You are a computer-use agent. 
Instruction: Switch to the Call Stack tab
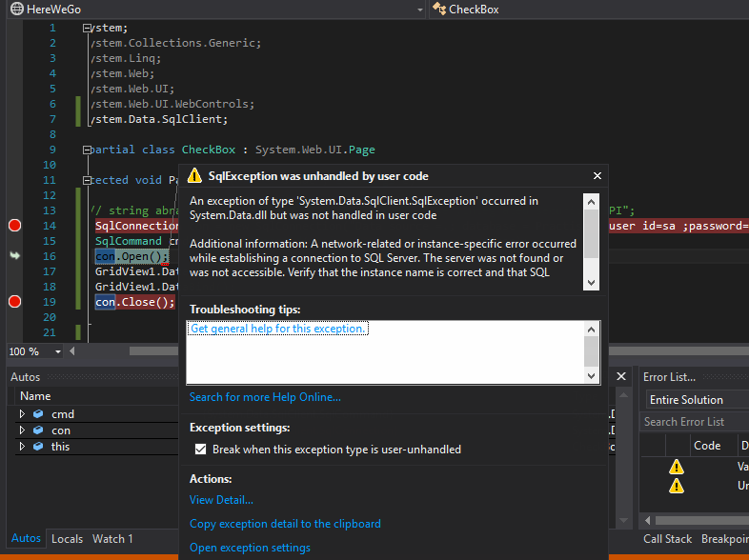coord(667,539)
